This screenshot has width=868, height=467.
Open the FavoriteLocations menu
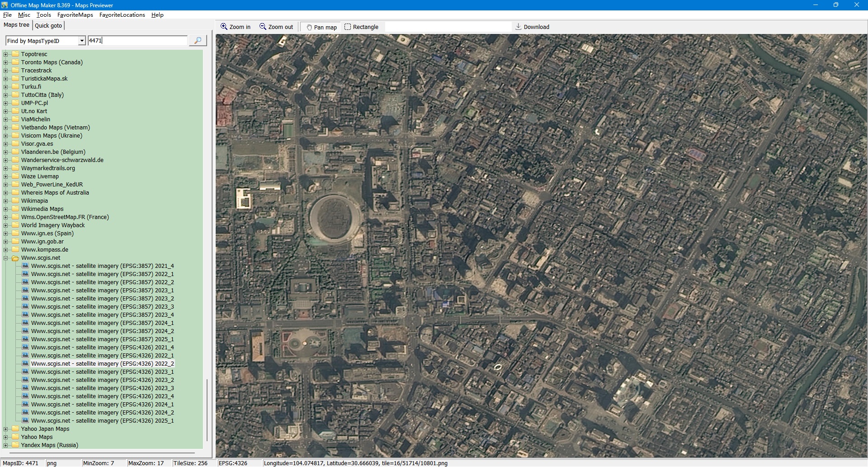tap(122, 15)
